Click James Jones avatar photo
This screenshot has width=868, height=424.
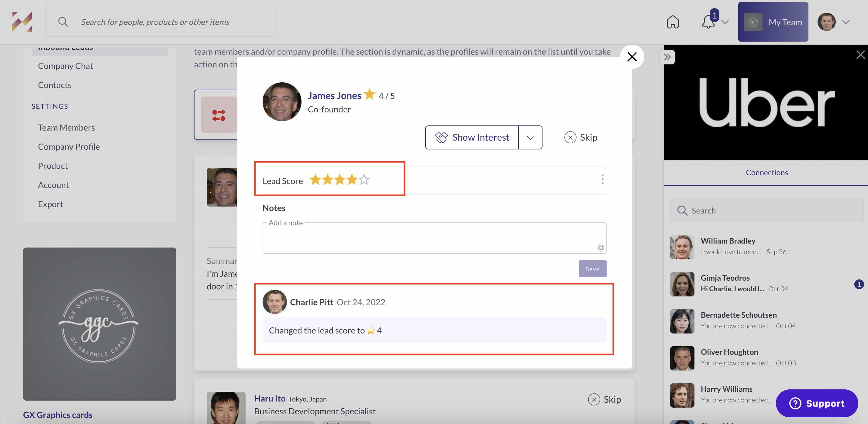[x=282, y=102]
